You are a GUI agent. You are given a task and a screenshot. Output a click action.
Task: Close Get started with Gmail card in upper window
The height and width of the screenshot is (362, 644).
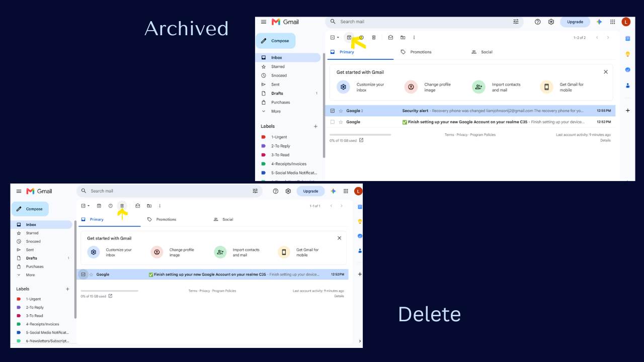(x=606, y=72)
